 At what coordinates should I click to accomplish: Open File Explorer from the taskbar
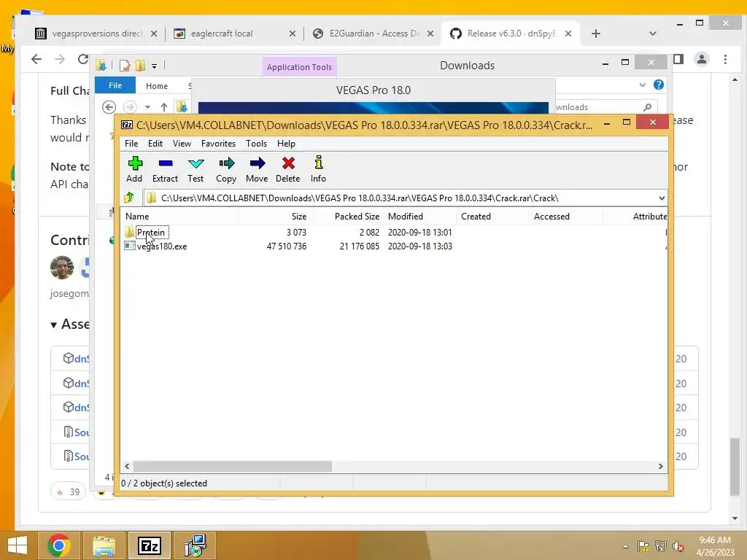(x=104, y=545)
